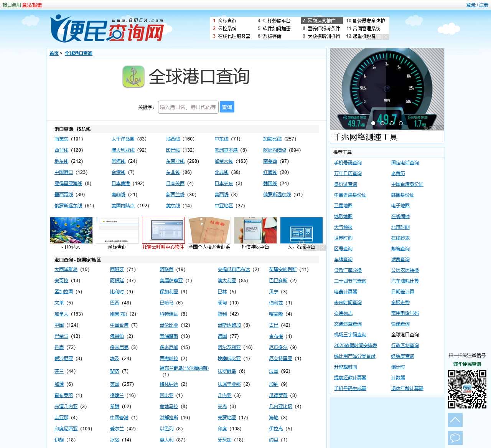Open ad item 大数据培训机构
The image size is (491, 448).
324,36
